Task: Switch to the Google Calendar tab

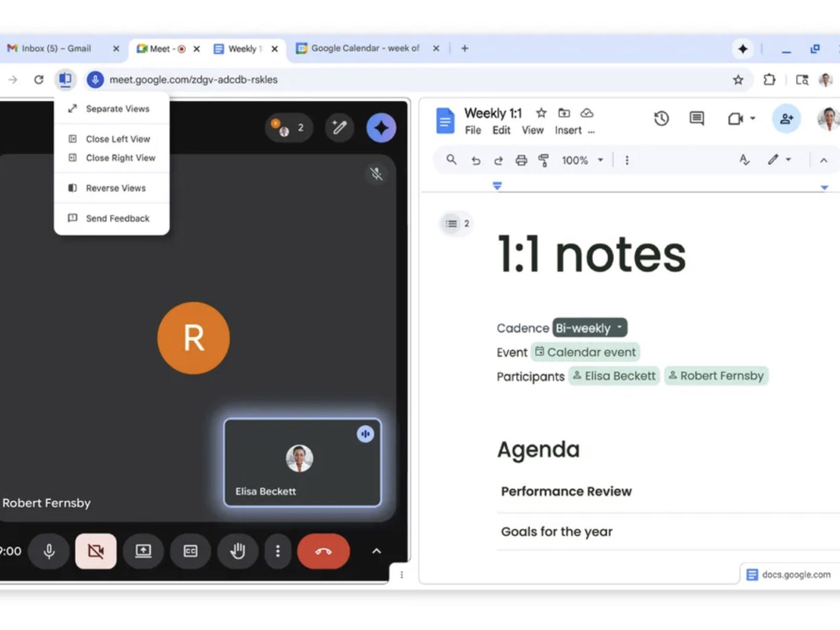Action: click(x=365, y=48)
